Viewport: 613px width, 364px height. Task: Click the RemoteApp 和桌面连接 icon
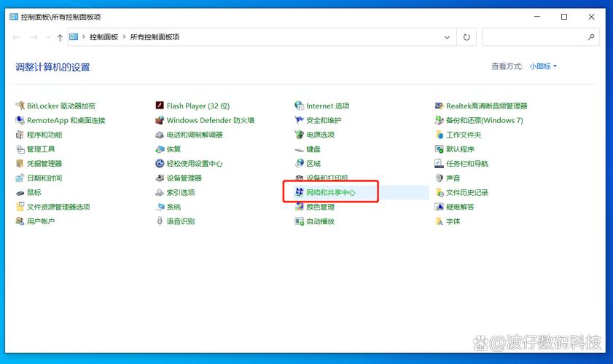pyautogui.click(x=20, y=120)
